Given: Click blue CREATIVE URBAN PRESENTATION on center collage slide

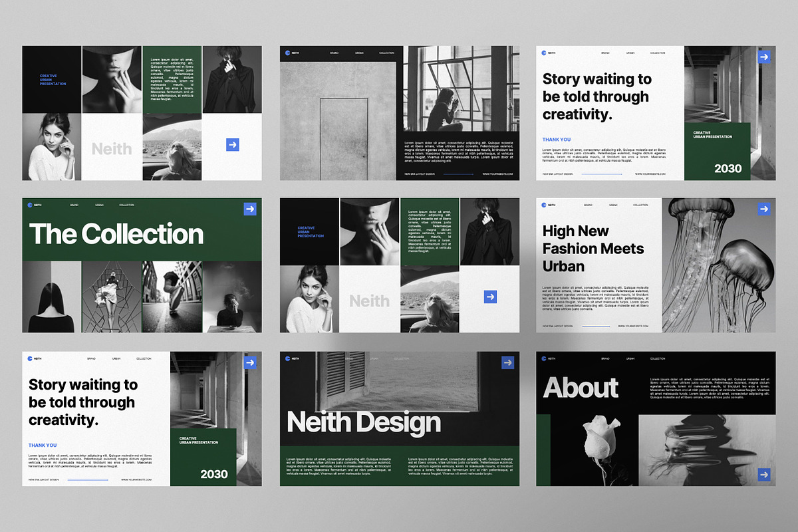Looking at the screenshot, I should [x=311, y=232].
